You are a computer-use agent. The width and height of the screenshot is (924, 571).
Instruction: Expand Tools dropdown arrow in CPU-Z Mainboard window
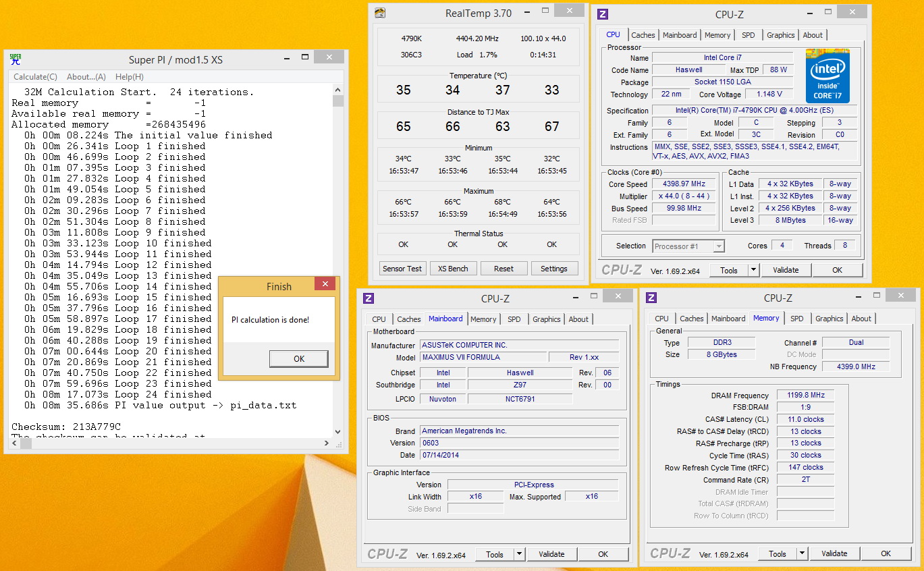point(519,555)
